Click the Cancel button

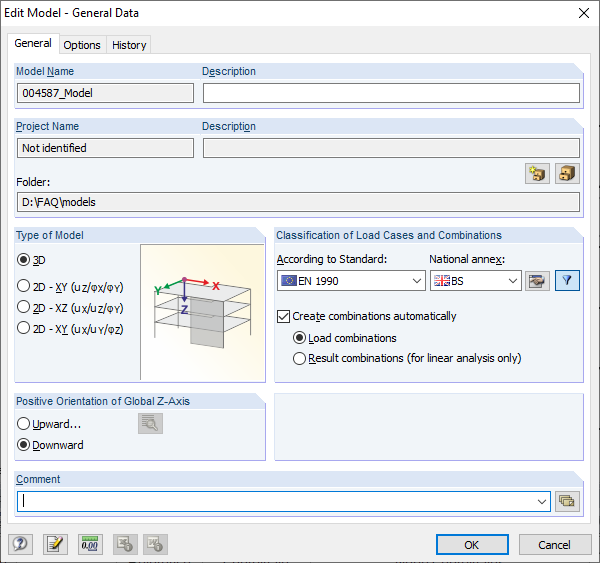tap(555, 545)
